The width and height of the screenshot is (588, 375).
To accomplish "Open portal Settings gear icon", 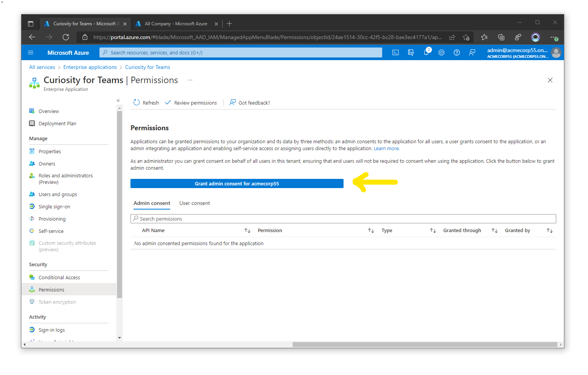I will 441,52.
